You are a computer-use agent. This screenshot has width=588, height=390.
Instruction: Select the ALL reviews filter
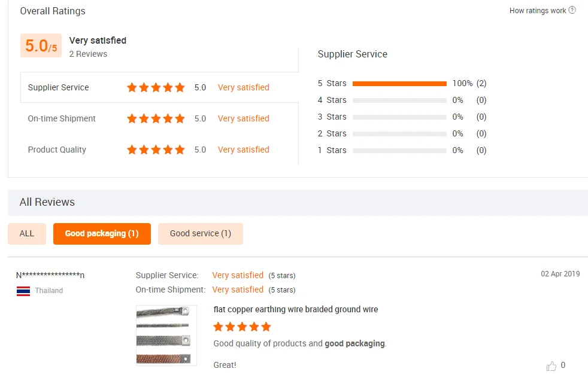point(27,233)
